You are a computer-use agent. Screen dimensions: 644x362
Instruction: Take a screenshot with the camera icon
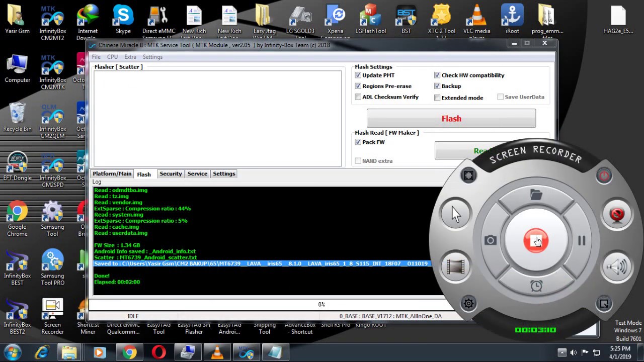pyautogui.click(x=491, y=241)
